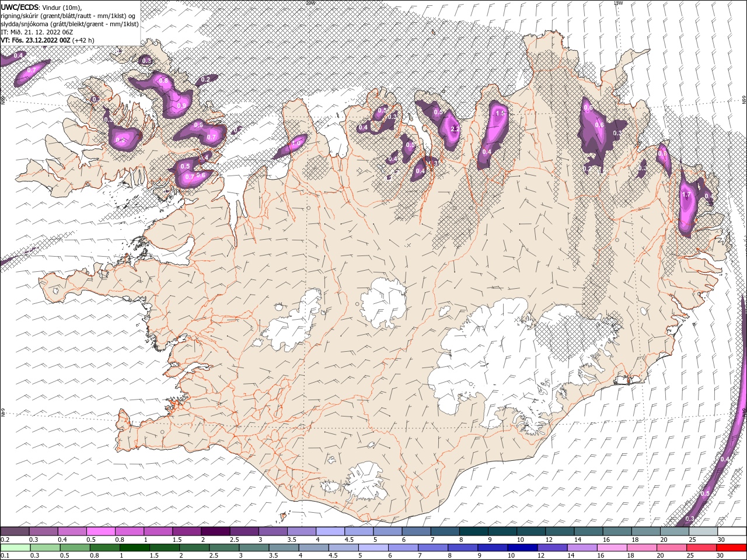Click the '0.8' snowfall value in the Westfjords
This screenshot has height=560, width=747.
coord(163,80)
